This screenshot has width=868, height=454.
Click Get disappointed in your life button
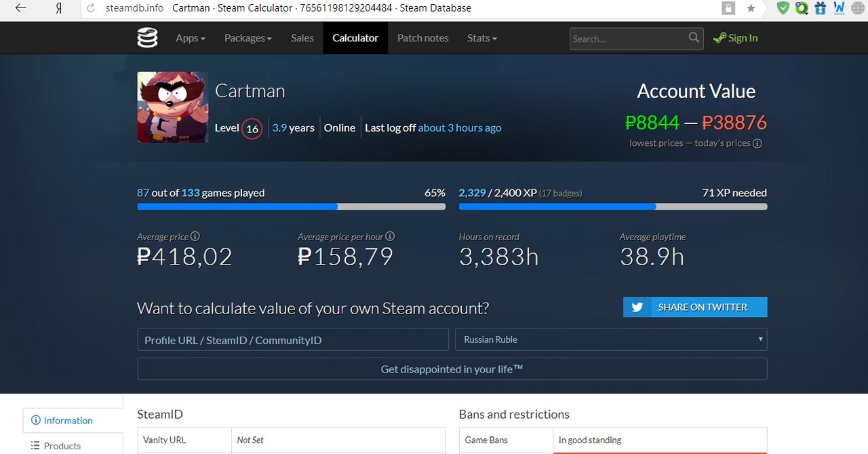pos(452,369)
